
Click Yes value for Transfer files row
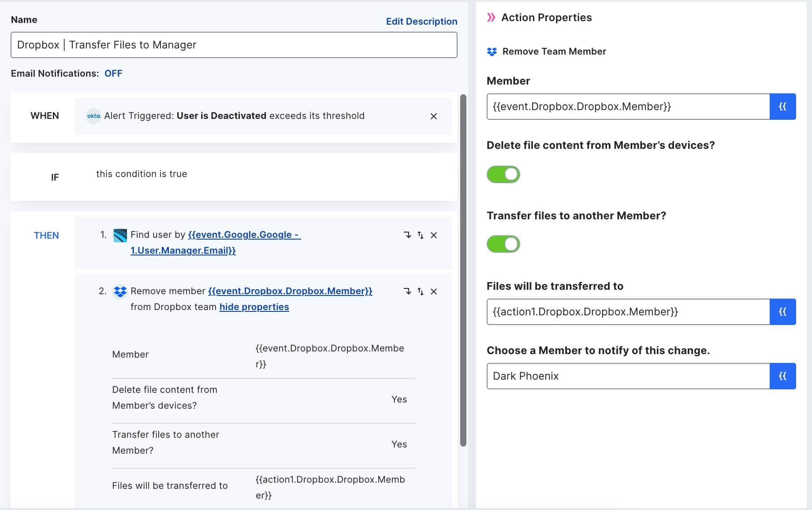[x=399, y=444]
